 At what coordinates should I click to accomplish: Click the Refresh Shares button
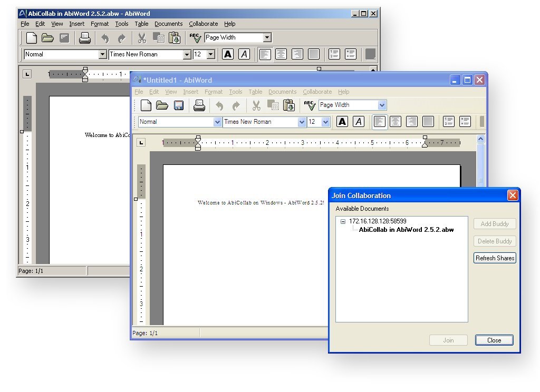495,258
